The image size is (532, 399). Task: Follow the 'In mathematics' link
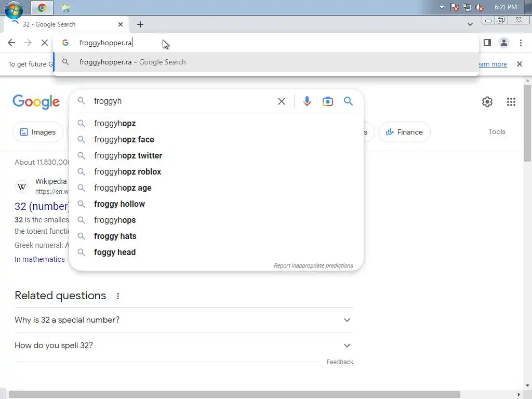tap(39, 259)
